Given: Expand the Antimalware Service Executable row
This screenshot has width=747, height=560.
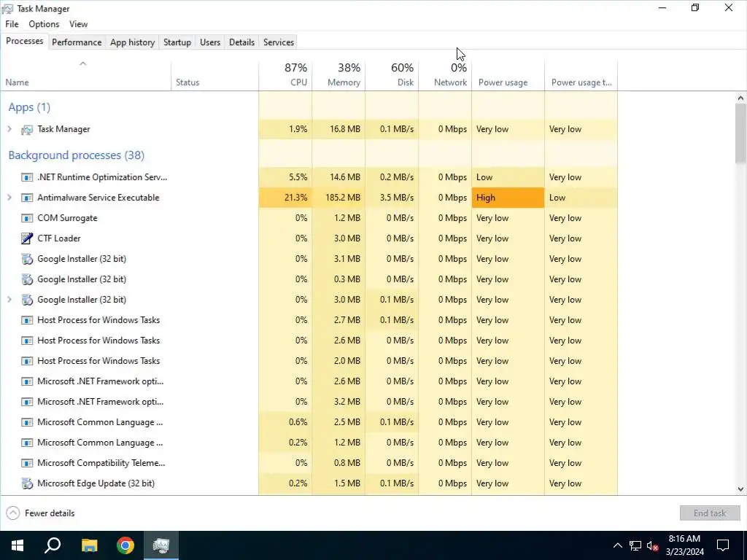Looking at the screenshot, I should pos(9,197).
